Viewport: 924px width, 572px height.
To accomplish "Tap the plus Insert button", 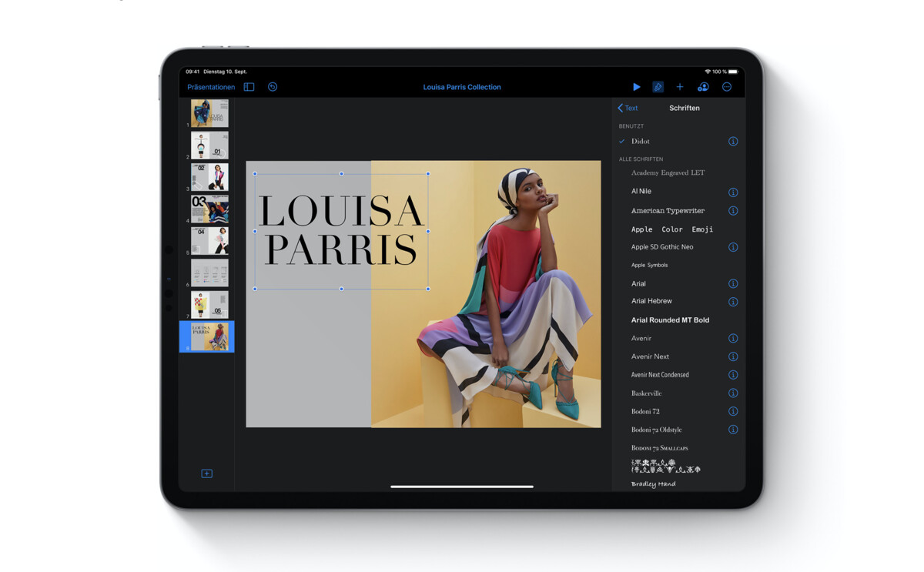I will click(x=680, y=87).
